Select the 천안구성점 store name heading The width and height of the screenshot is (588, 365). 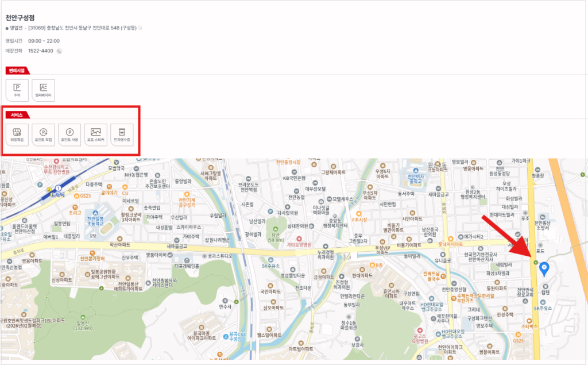[20, 18]
